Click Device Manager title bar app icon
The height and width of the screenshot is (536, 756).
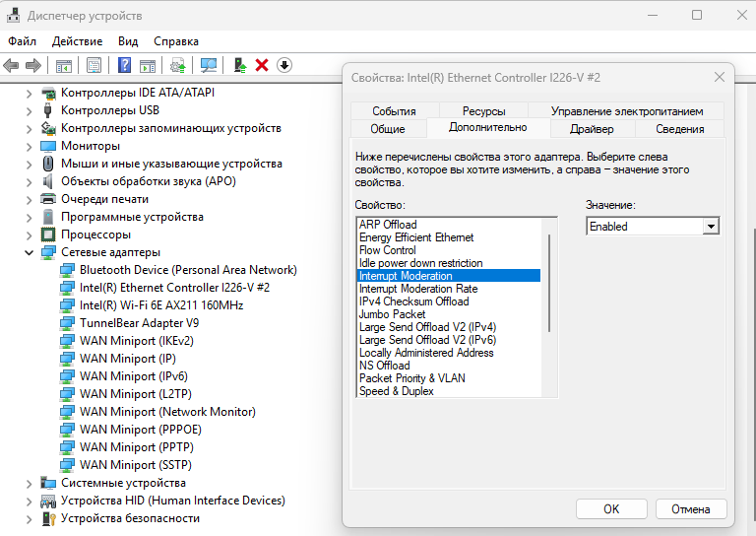[14, 16]
